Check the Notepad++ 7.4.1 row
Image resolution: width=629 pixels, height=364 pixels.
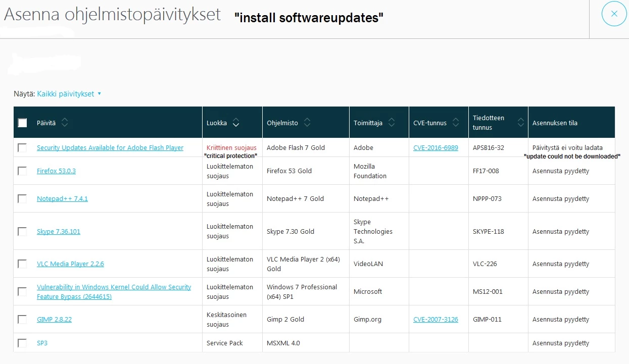(22, 199)
